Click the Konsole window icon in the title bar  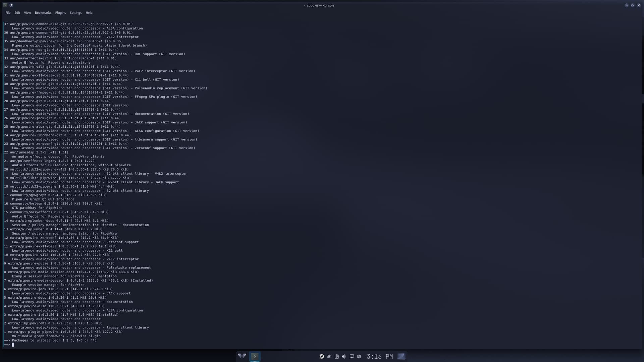5,5
